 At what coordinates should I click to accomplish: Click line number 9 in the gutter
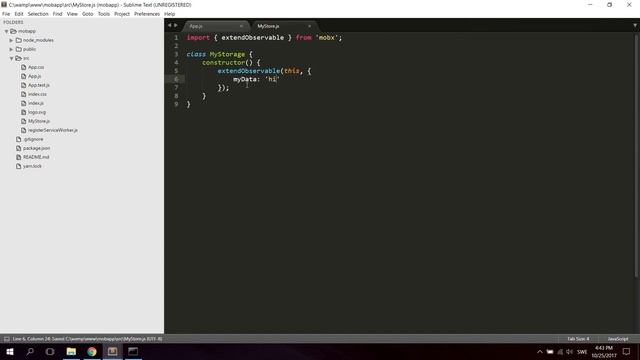point(176,104)
